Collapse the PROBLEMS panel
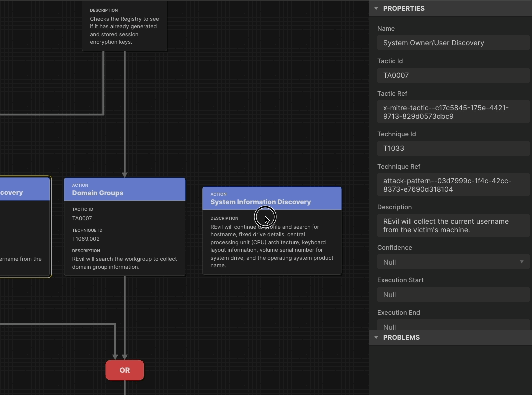Image resolution: width=532 pixels, height=395 pixels. pyautogui.click(x=376, y=337)
